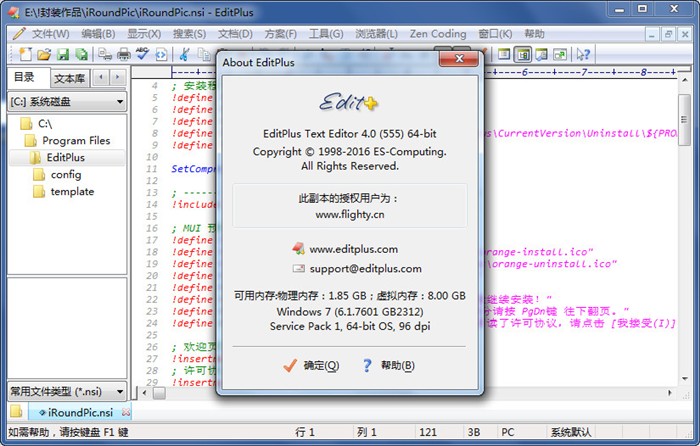Viewport: 700px width, 446px height.
Task: Click the pencil icon left of the 文件 menu
Action: coord(19,33)
